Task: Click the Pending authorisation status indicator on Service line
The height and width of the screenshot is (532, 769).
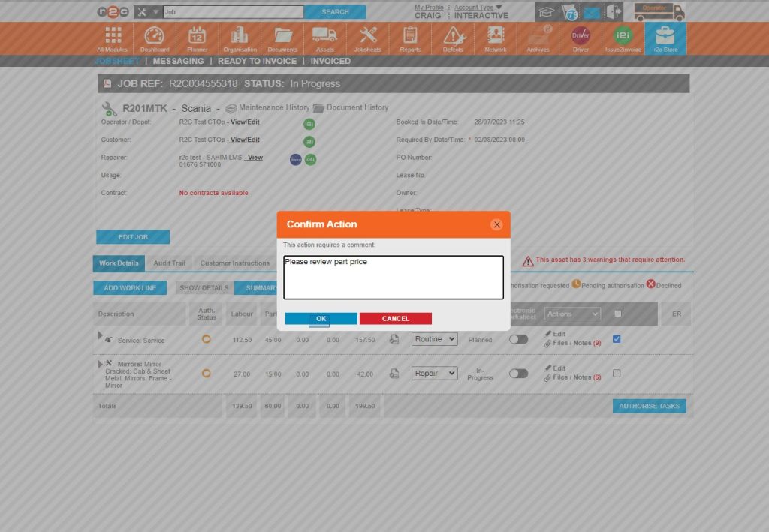Action: [x=206, y=339]
